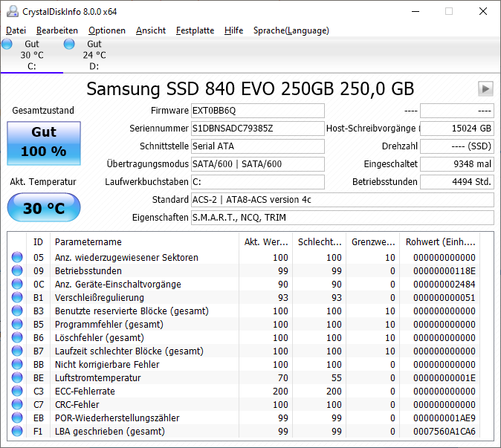The height and width of the screenshot is (448, 501).
Task: Click the Eigenschaften field S.M.A.R.T., NCQ, TRIM
Action: (x=343, y=218)
